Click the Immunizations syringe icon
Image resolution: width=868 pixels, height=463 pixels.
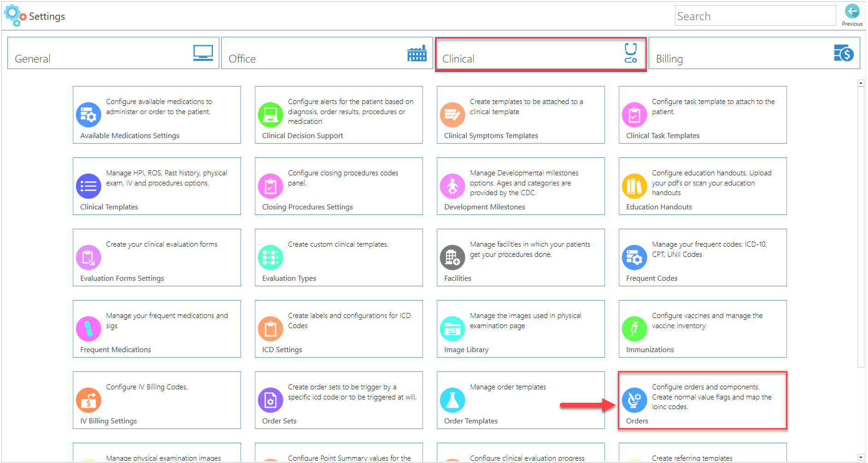click(634, 329)
